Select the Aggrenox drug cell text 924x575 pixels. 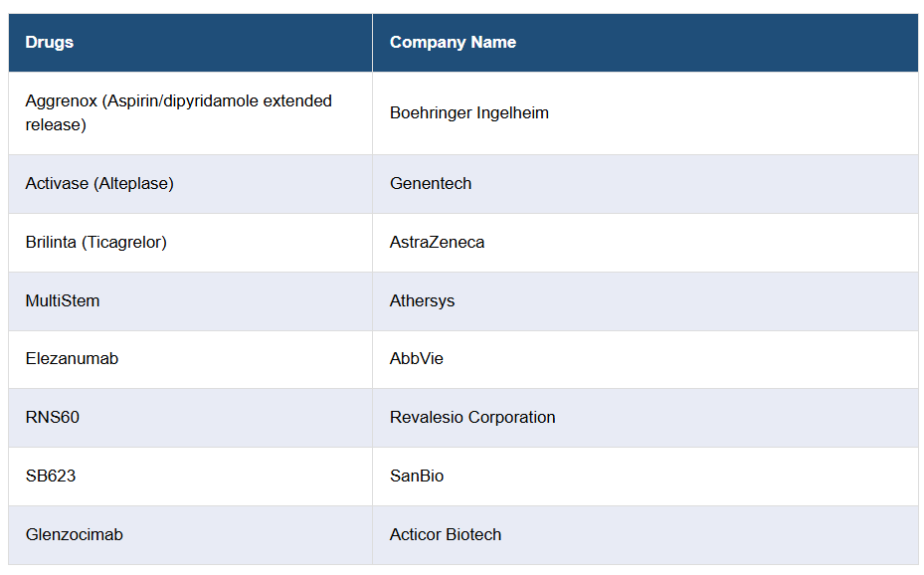click(178, 112)
